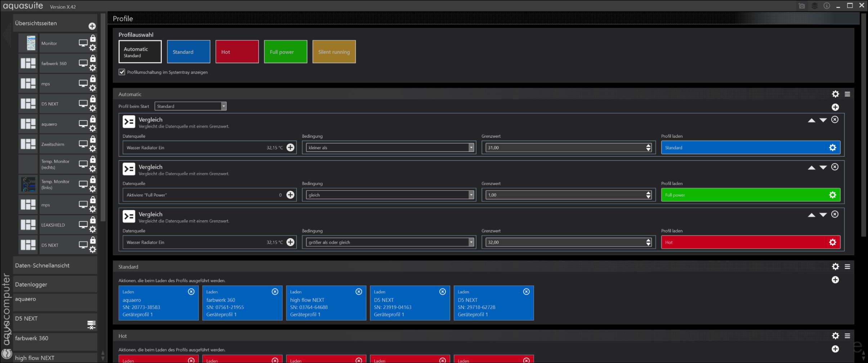Open the 'kleiner als' Bedingung dropdown
Viewport: 868px width, 363px height.
click(x=390, y=147)
